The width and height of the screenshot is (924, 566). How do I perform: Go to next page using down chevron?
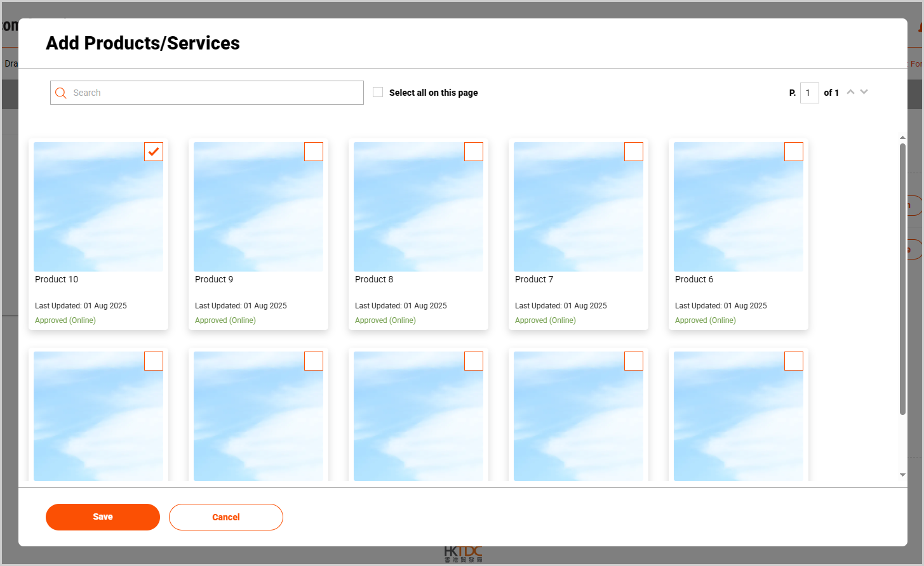click(864, 92)
